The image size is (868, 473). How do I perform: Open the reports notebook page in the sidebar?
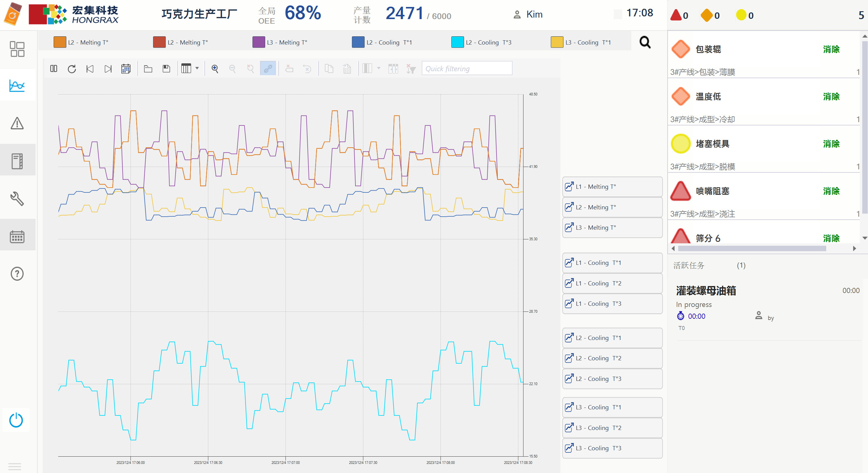17,161
